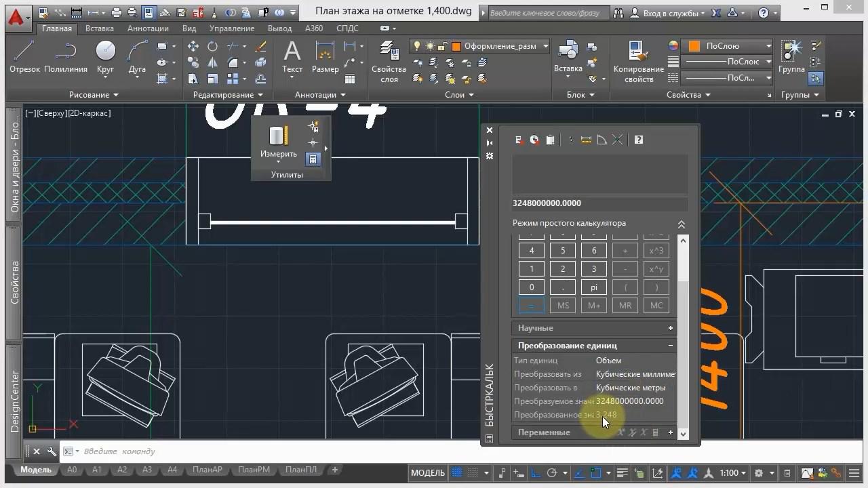Screen dimensions: 868x488
Task: Toggle ortho mode in status bar
Action: click(x=535, y=472)
